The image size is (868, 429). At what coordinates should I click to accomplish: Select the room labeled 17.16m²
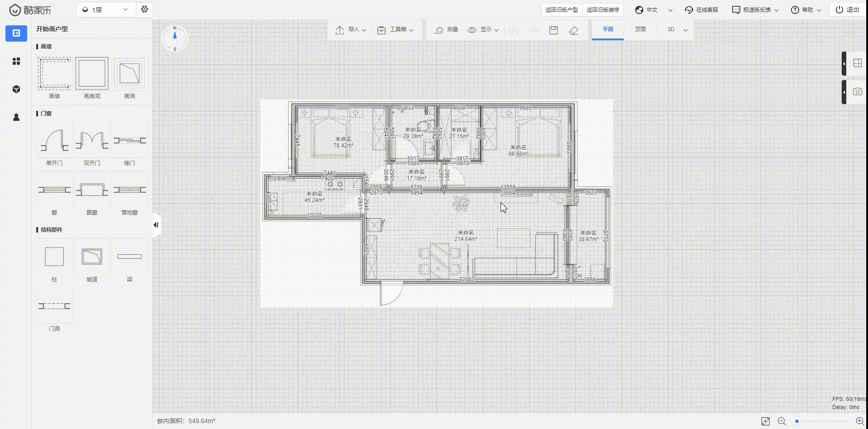point(416,175)
